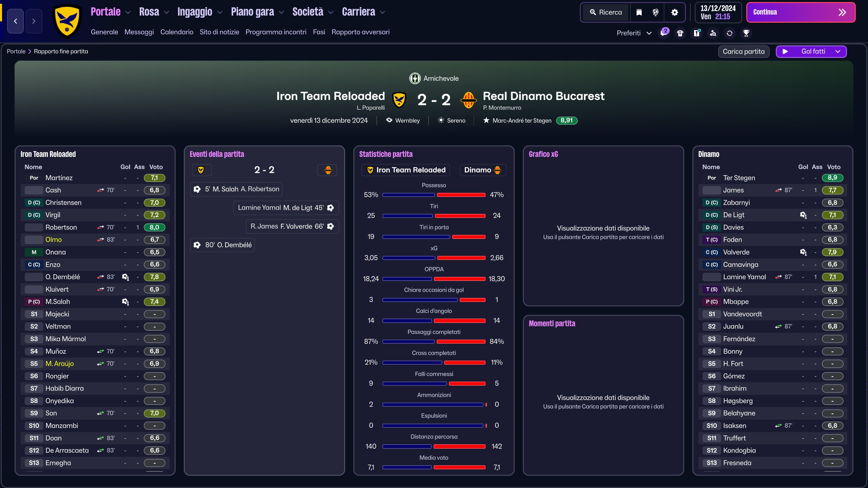Open the notifications chat bubble icon
868x488 pixels.
664,33
